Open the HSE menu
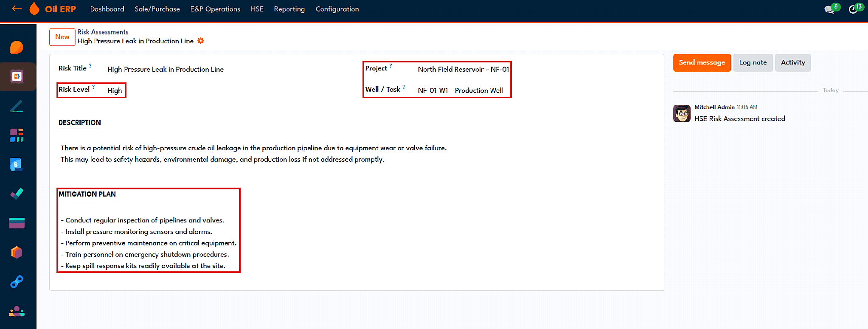The width and height of the screenshot is (868, 329). tap(257, 9)
